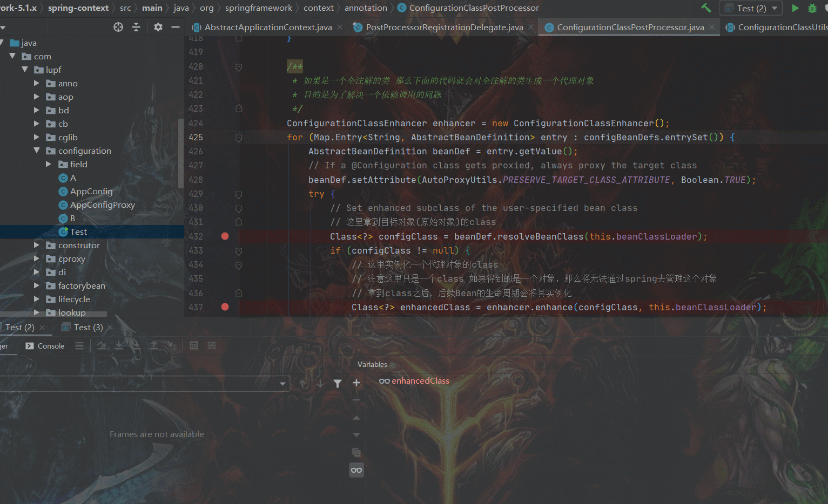Click the Build Project hammer icon
This screenshot has width=828, height=504.
click(706, 8)
